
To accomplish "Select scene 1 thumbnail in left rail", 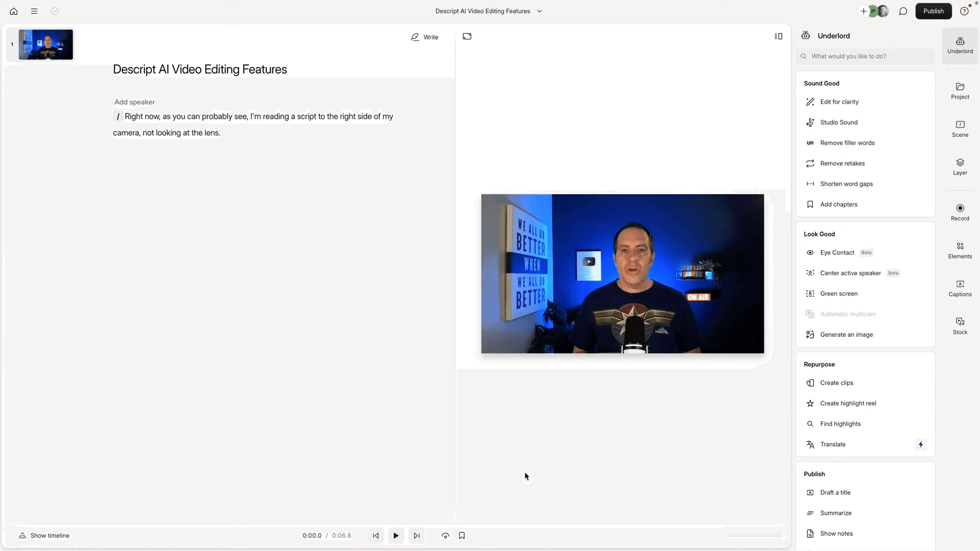I will click(x=46, y=44).
